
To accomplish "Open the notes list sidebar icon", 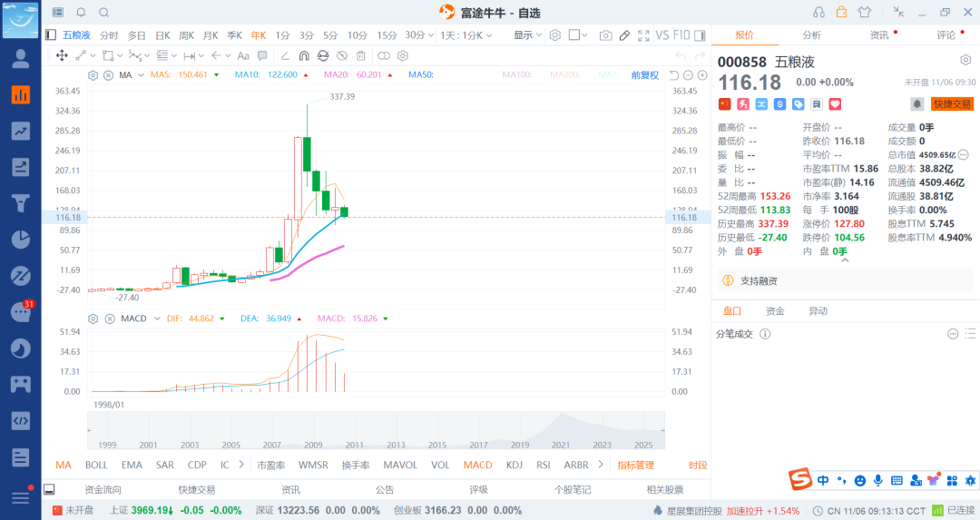I will (21, 456).
